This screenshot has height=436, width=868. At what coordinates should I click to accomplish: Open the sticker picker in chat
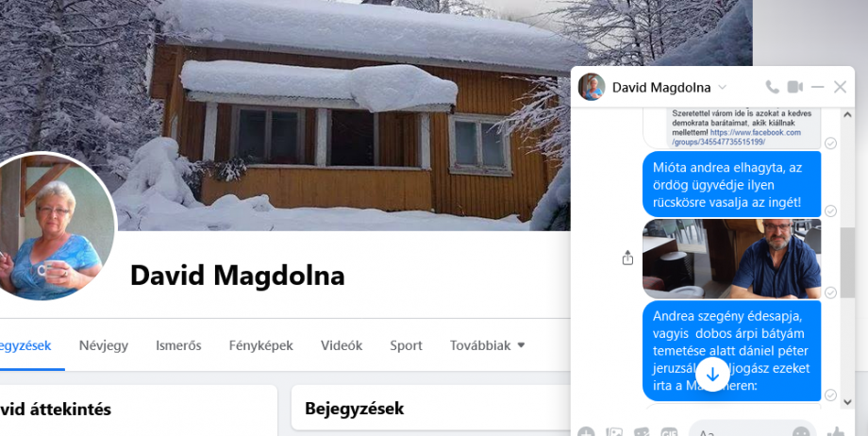click(x=642, y=432)
